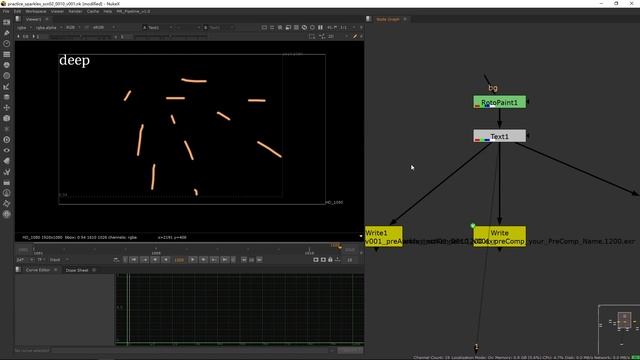Open the Edit menu
The width and height of the screenshot is (640, 360).
17,11
